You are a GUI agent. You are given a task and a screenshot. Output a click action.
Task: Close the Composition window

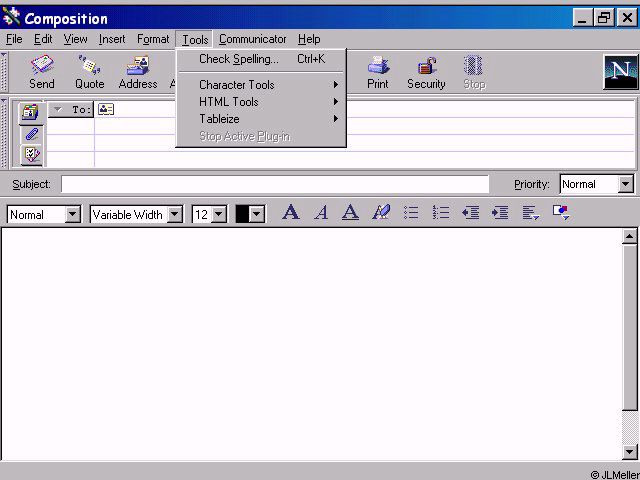click(x=627, y=18)
